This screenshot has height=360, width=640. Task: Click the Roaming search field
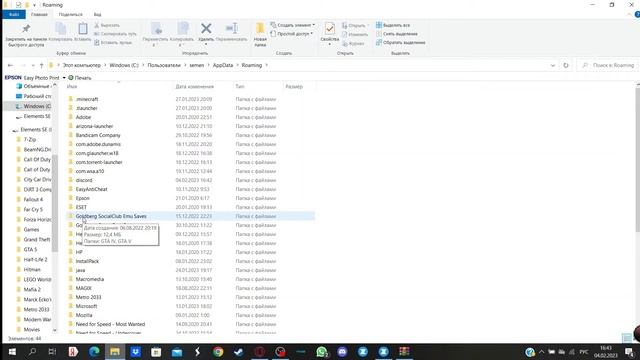[607, 65]
